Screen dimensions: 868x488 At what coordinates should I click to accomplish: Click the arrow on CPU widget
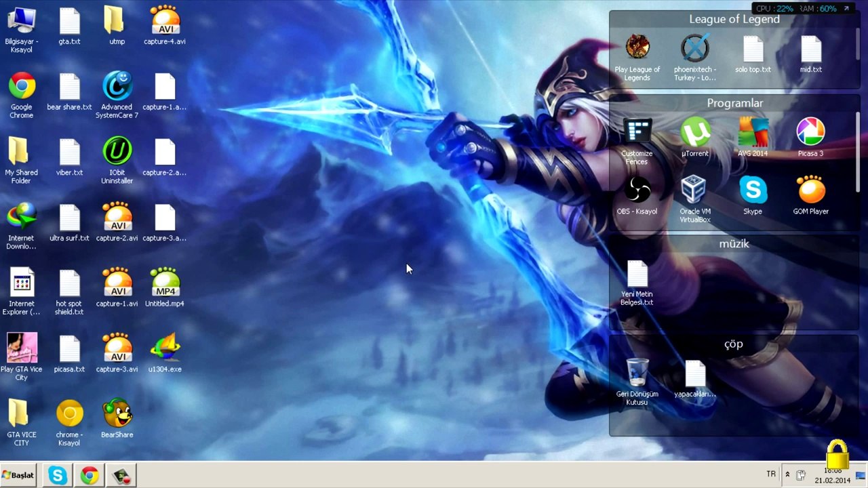coord(846,9)
